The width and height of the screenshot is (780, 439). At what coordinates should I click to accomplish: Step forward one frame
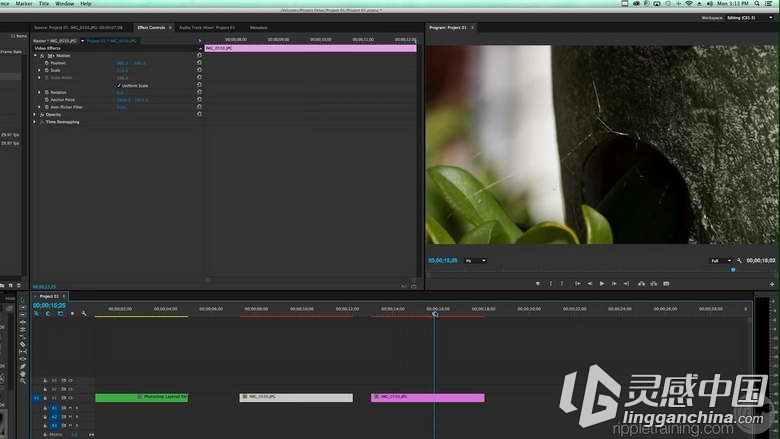(x=614, y=284)
